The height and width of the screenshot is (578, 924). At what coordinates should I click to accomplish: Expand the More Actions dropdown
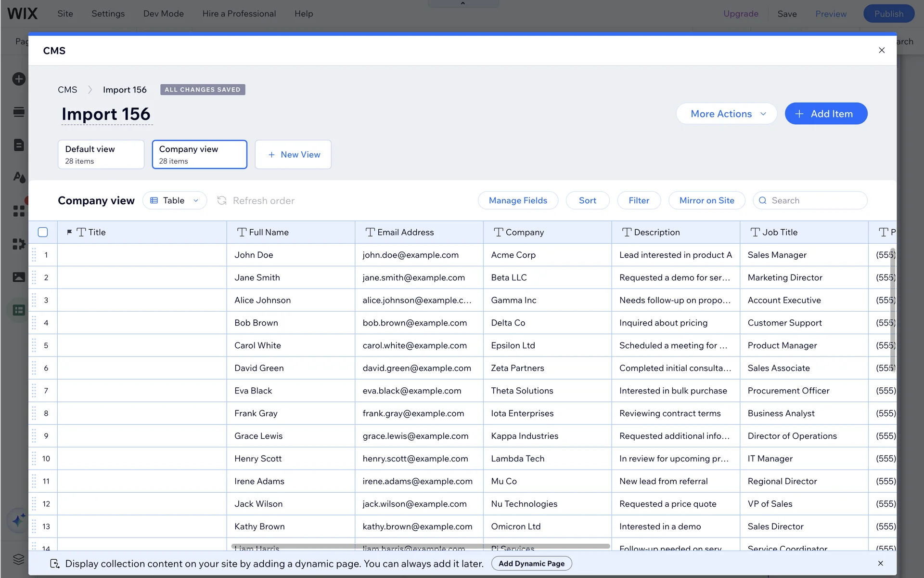click(x=726, y=114)
